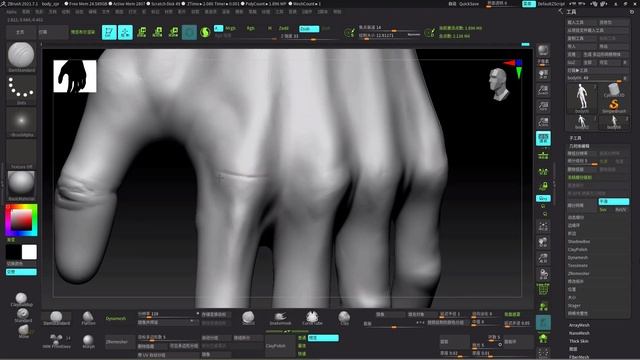Click the Gizmo 3D circle icon
This screenshot has height=360, width=640.
[x=189, y=32]
